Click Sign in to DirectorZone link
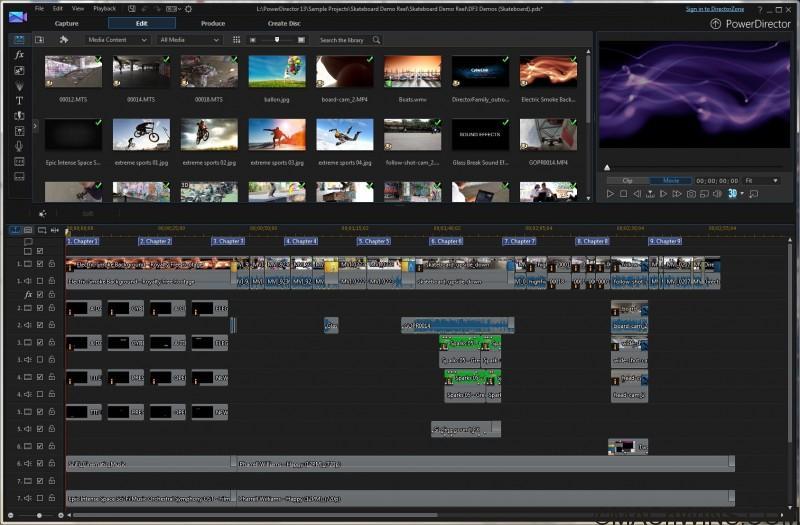Screen dimensions: 800x525 coord(714,9)
